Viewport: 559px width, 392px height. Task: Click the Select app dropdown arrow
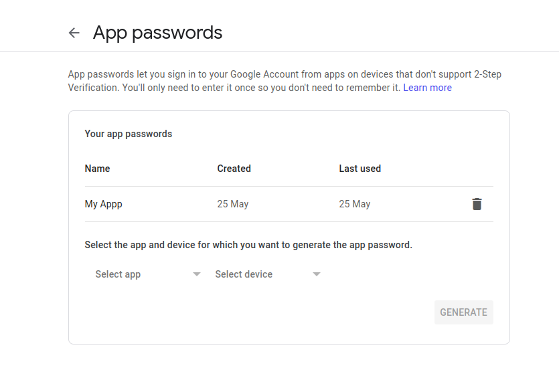click(x=197, y=274)
